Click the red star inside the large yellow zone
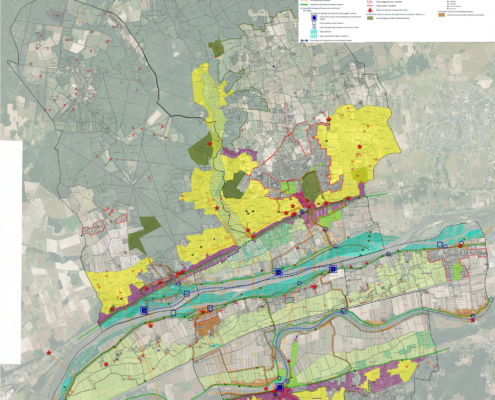Image resolution: width=495 pixels, height=400 pixels. pos(359,146)
